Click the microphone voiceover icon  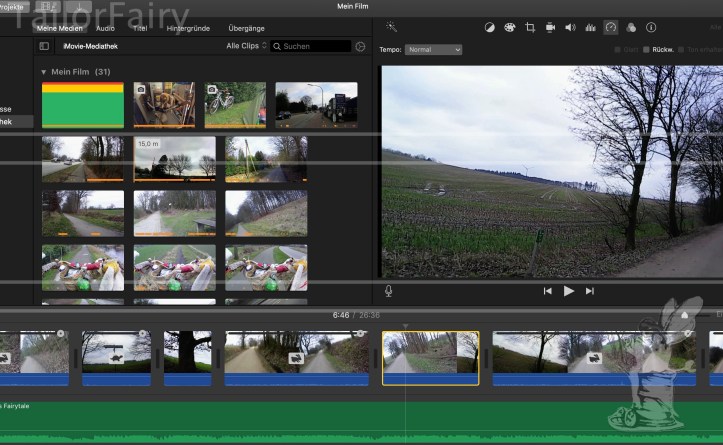pos(389,291)
